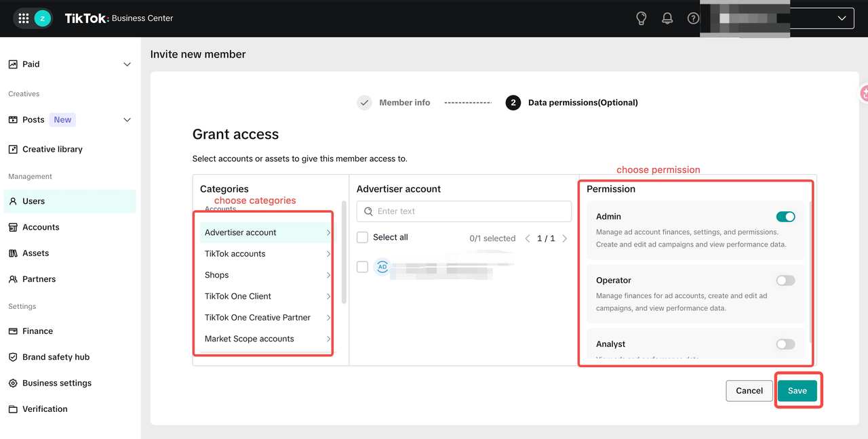Image resolution: width=868 pixels, height=439 pixels.
Task: Expand arrow beside Shops category
Action: [x=328, y=275]
